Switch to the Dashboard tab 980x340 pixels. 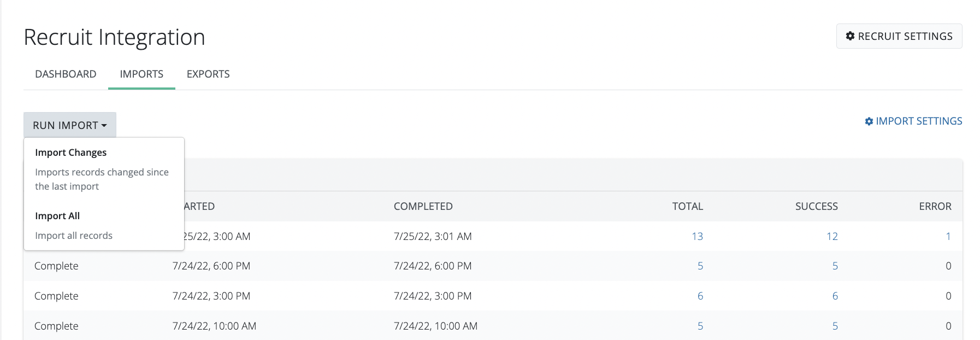click(x=66, y=74)
